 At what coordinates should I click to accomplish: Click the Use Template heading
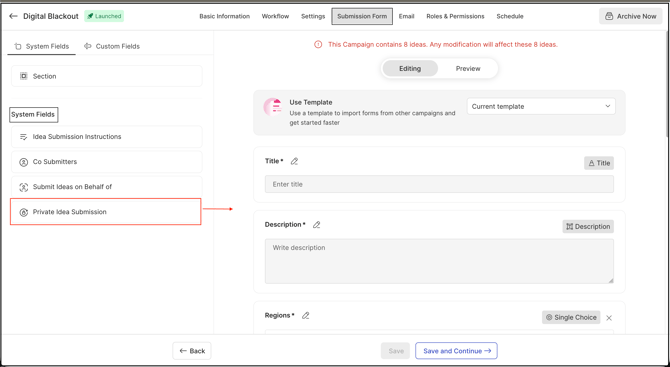pos(311,103)
